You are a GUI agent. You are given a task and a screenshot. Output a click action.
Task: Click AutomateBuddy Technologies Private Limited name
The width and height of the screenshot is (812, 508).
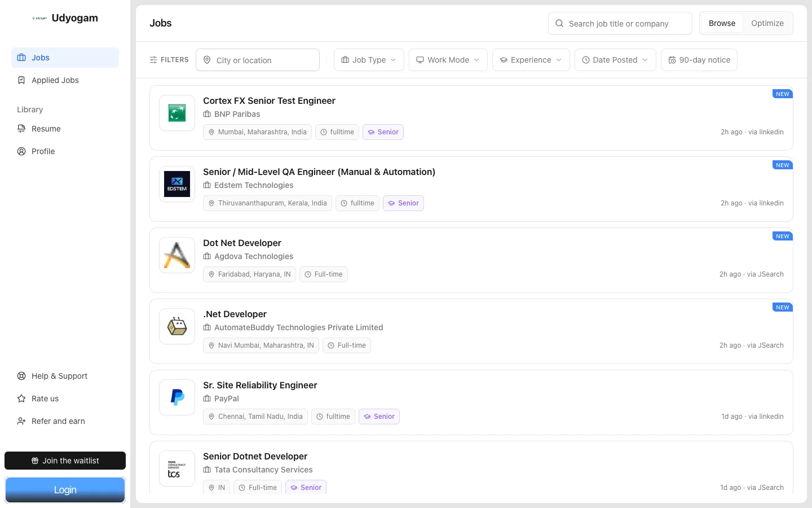tap(299, 327)
